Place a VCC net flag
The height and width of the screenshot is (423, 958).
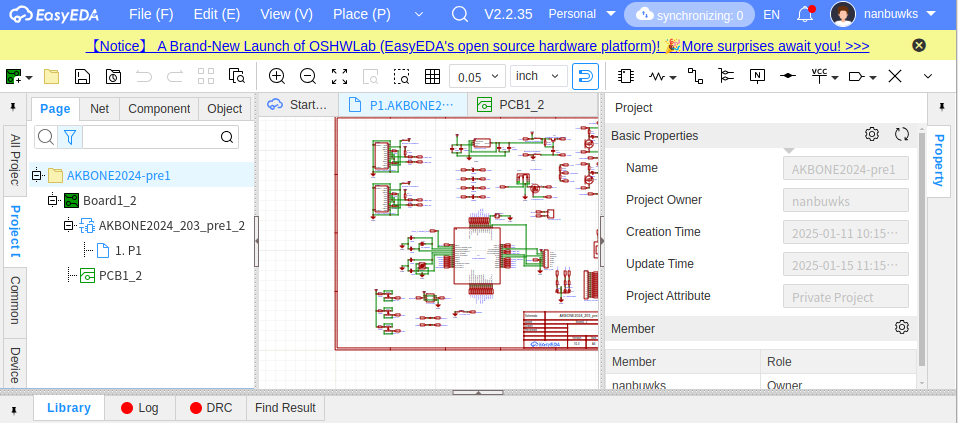point(819,75)
